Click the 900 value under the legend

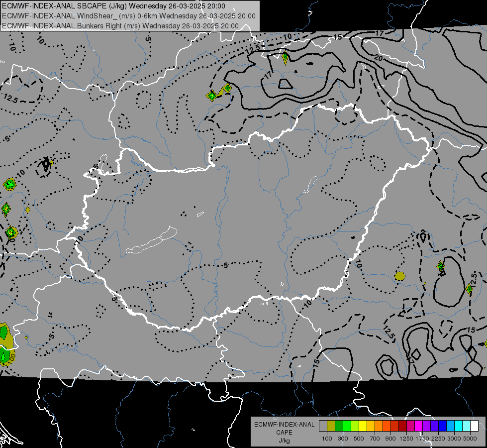pos(390,439)
